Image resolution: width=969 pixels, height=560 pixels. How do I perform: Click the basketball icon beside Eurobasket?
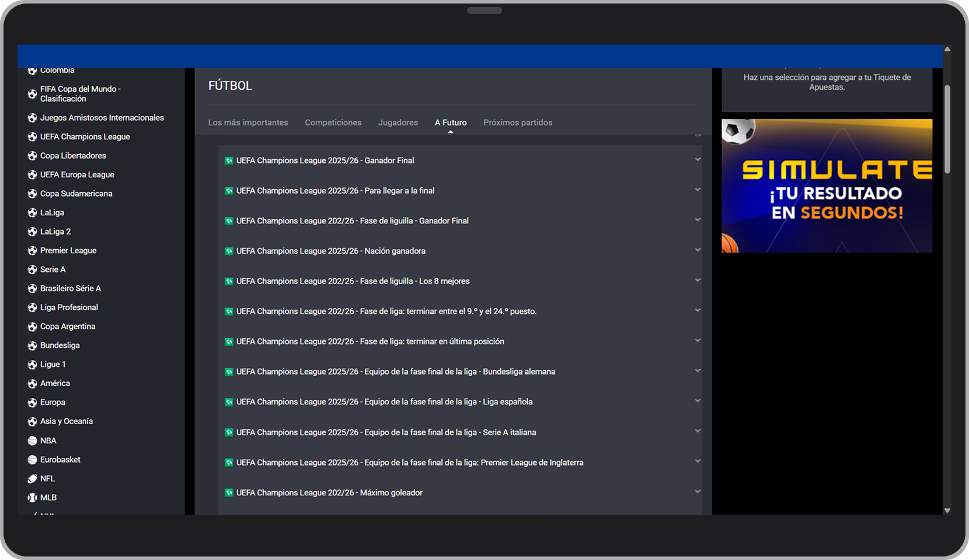coord(32,460)
